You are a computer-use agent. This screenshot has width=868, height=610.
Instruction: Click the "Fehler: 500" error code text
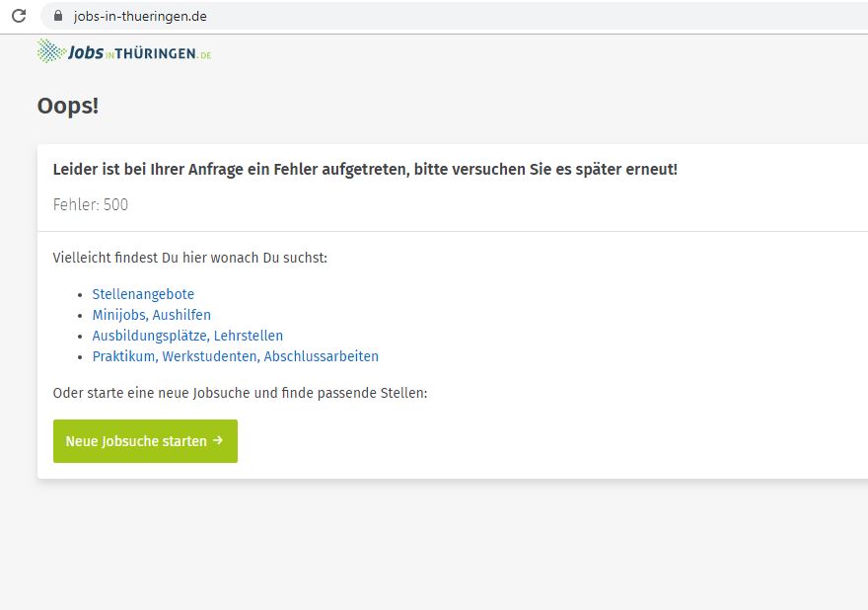pyautogui.click(x=91, y=205)
